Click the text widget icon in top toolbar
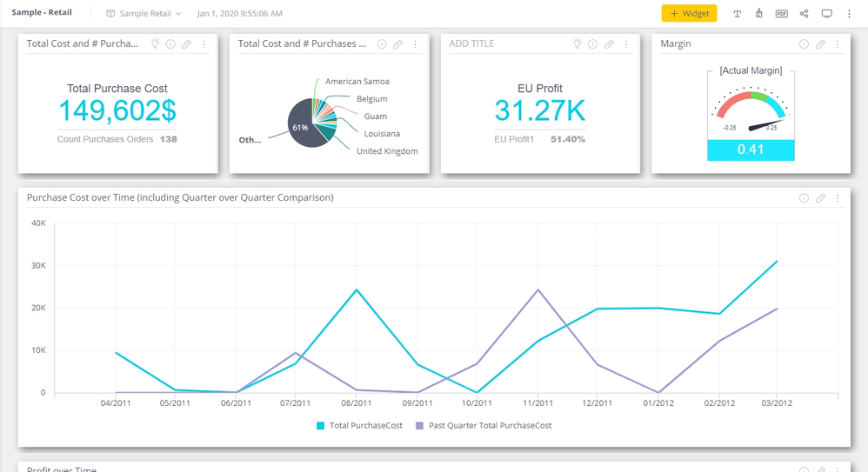The height and width of the screenshot is (472, 868). point(738,14)
